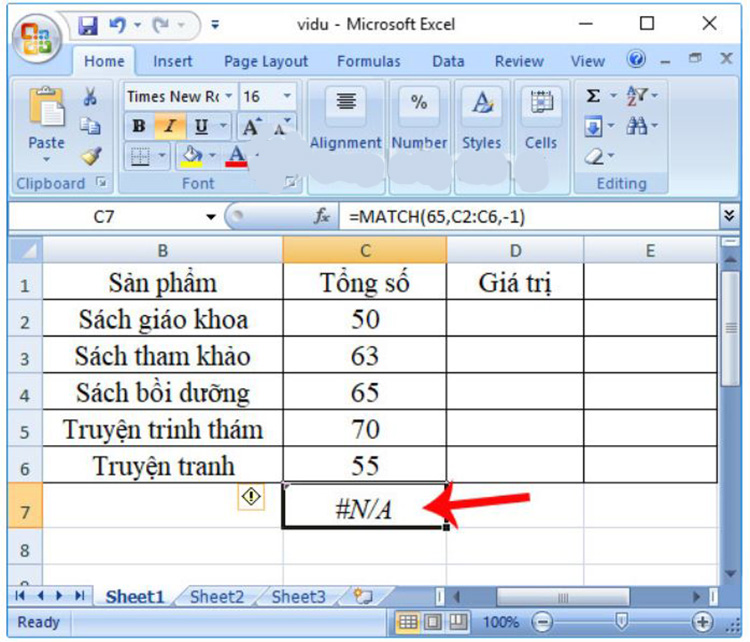Open Sort & Filter options
Image resolution: width=750 pixels, height=642 pixels.
tap(637, 96)
